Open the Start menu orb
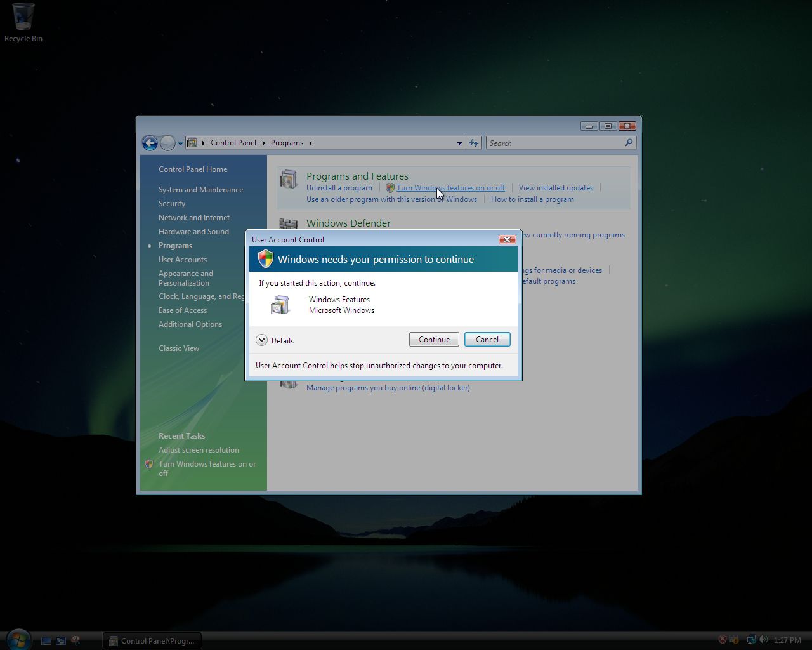 pos(18,640)
